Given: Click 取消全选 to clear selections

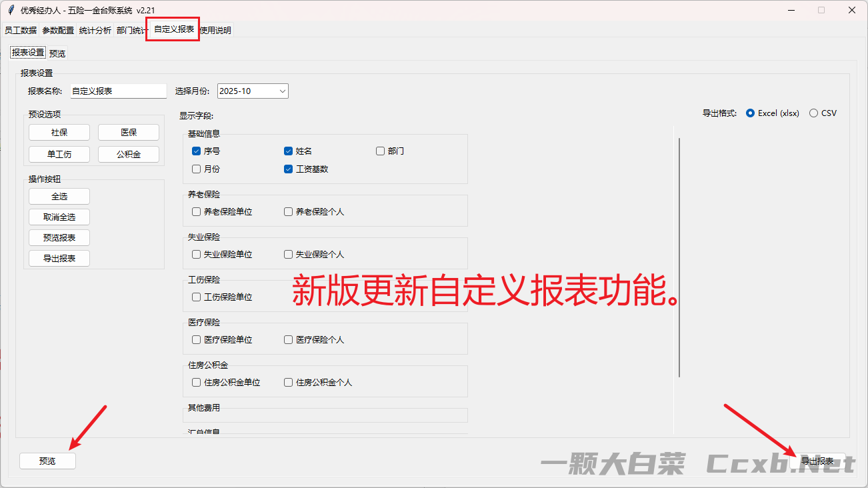Looking at the screenshot, I should (x=59, y=217).
